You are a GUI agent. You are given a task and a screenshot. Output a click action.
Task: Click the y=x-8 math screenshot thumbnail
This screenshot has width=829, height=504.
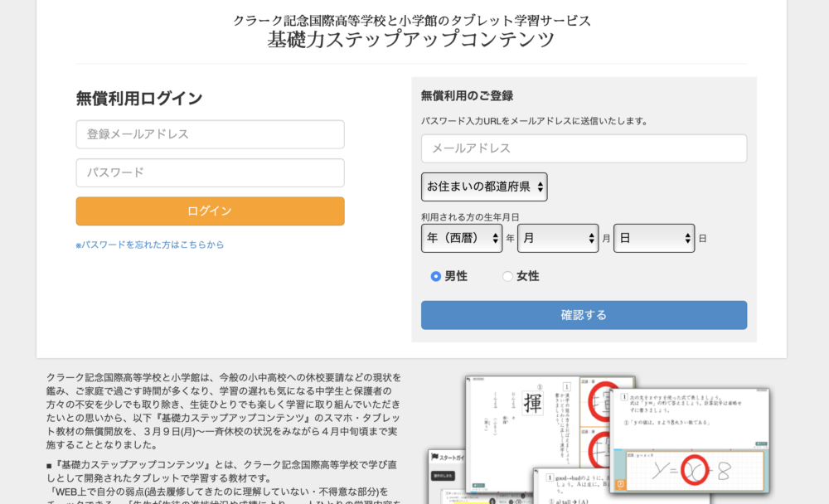tap(690, 440)
